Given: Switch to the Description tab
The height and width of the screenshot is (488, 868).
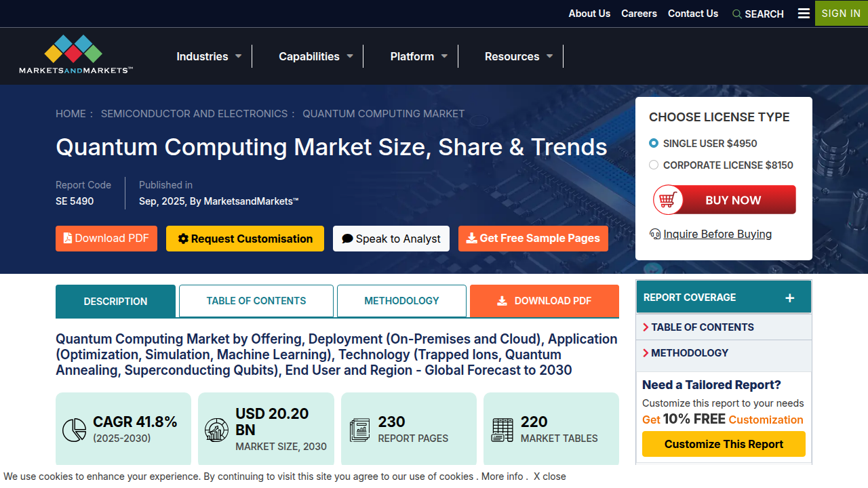Looking at the screenshot, I should pos(115,301).
